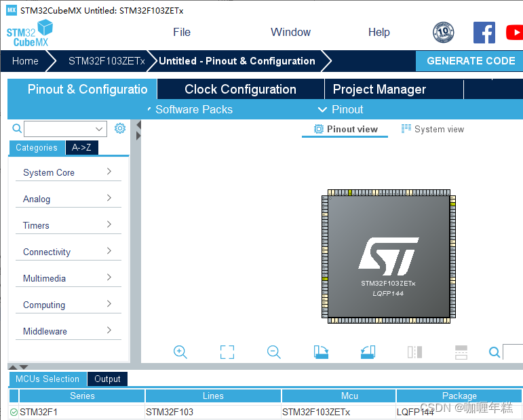Select the Pinout view tab
This screenshot has height=420, width=523.
tap(345, 129)
